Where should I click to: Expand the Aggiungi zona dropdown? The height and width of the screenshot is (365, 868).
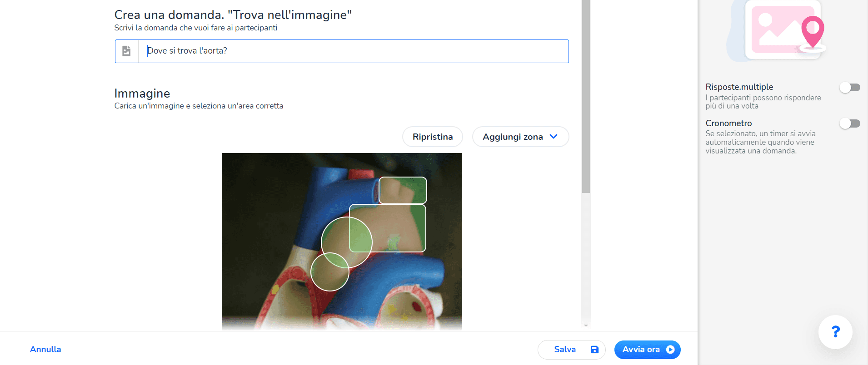520,137
